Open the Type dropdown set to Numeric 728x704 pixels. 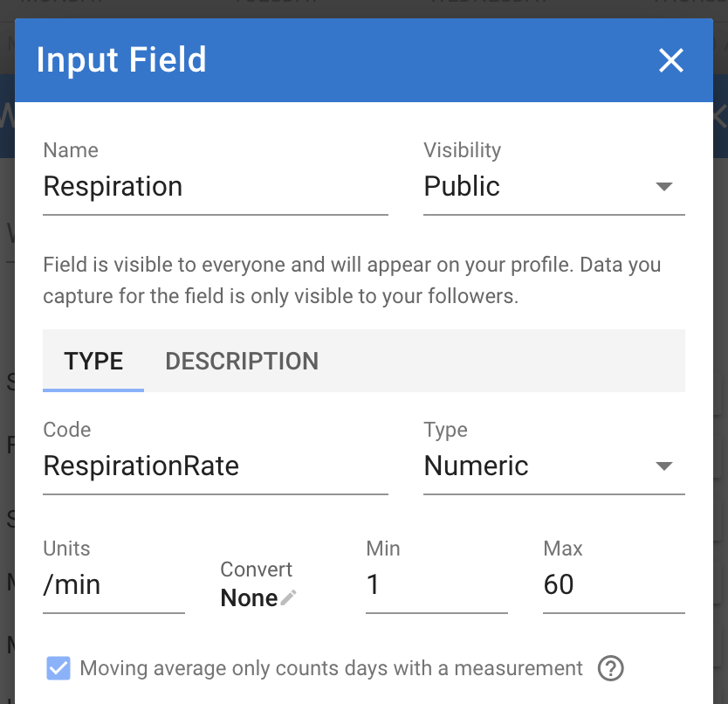point(554,466)
